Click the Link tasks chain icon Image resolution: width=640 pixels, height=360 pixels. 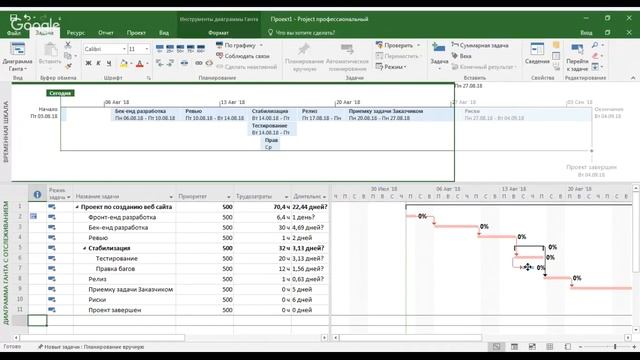[199, 63]
